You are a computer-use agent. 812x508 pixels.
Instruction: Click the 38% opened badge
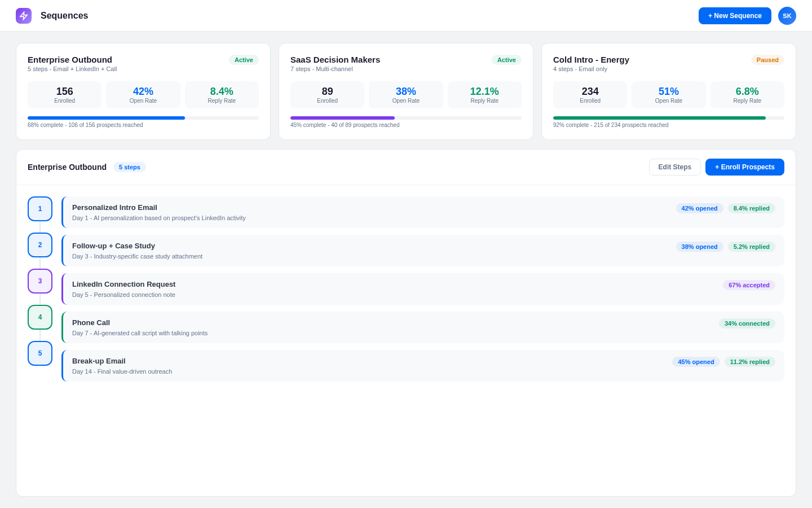(x=699, y=247)
